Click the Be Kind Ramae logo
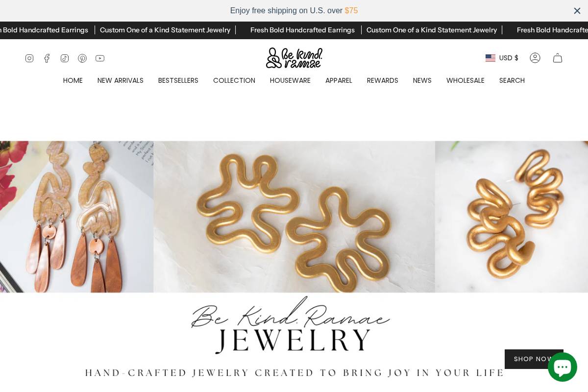Screen dimensions: 588x392 point(294,58)
